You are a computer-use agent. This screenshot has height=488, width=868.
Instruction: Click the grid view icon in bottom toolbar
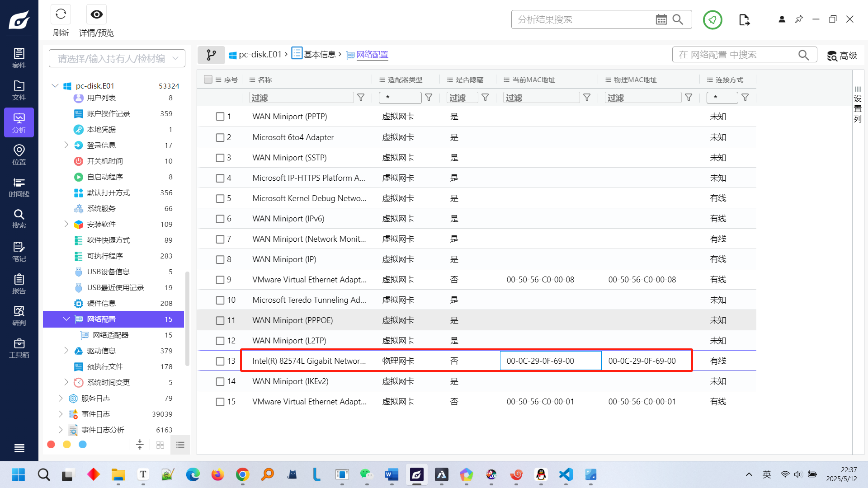pos(160,445)
